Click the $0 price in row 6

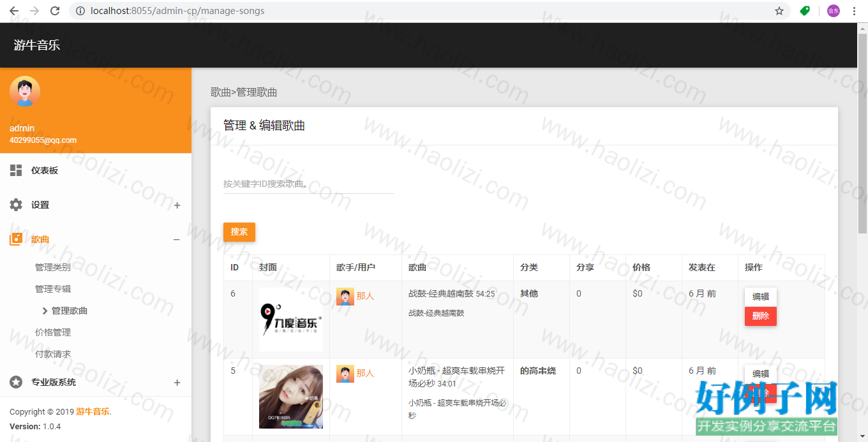point(638,293)
